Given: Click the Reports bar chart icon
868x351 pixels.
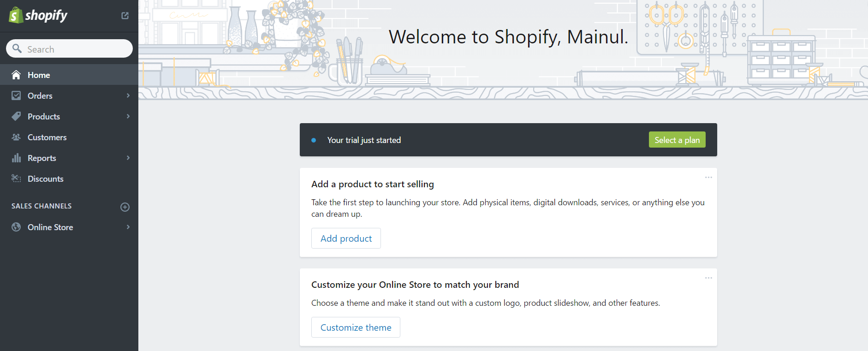Looking at the screenshot, I should (x=16, y=158).
